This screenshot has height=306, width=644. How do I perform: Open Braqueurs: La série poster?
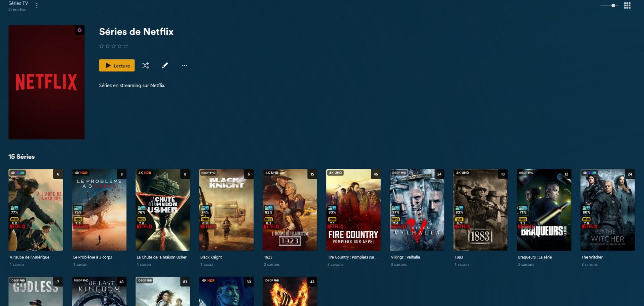click(544, 210)
